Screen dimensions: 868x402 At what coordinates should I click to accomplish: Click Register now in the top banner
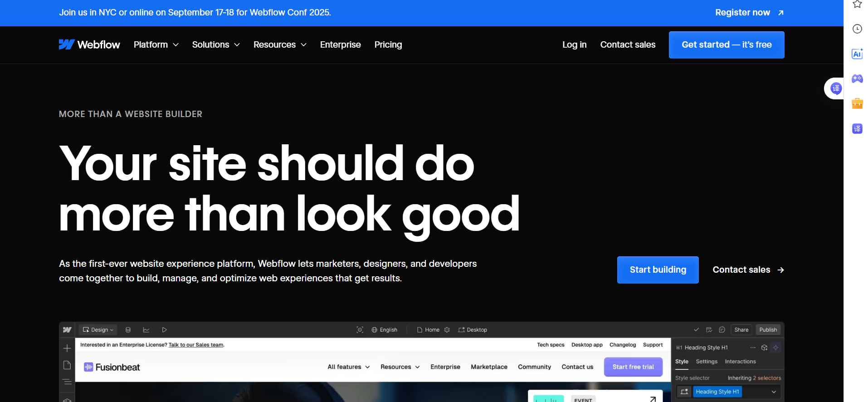750,13
